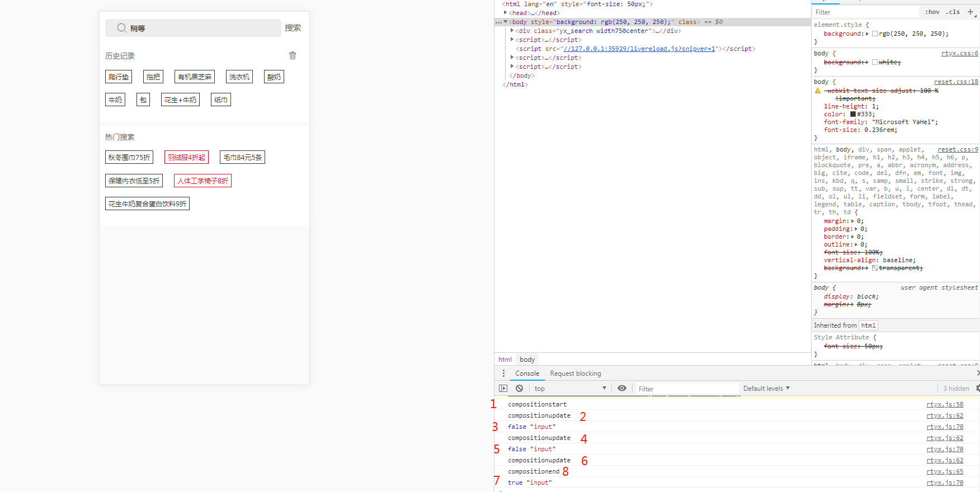
Task: Select history tag 爬行垫
Action: click(119, 77)
